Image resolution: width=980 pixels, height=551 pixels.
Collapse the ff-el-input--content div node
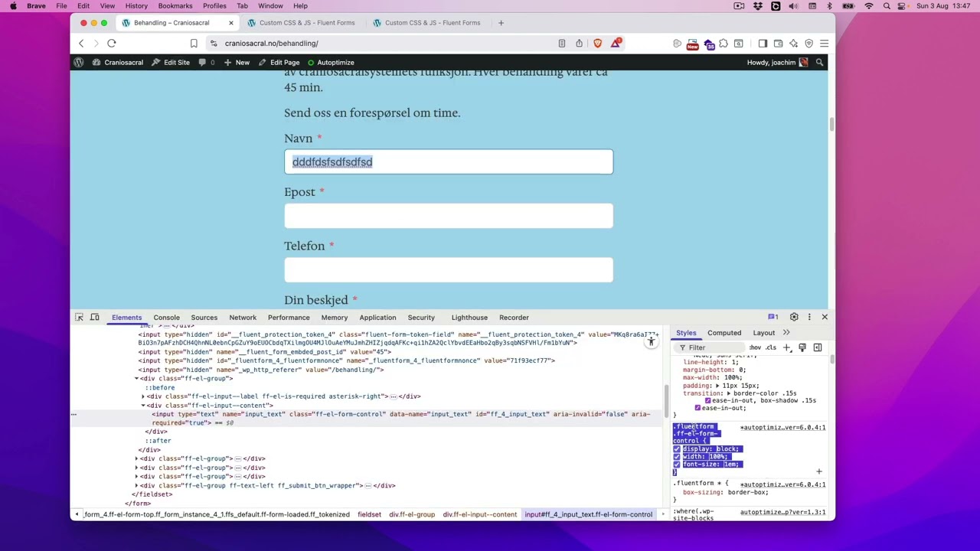click(143, 406)
